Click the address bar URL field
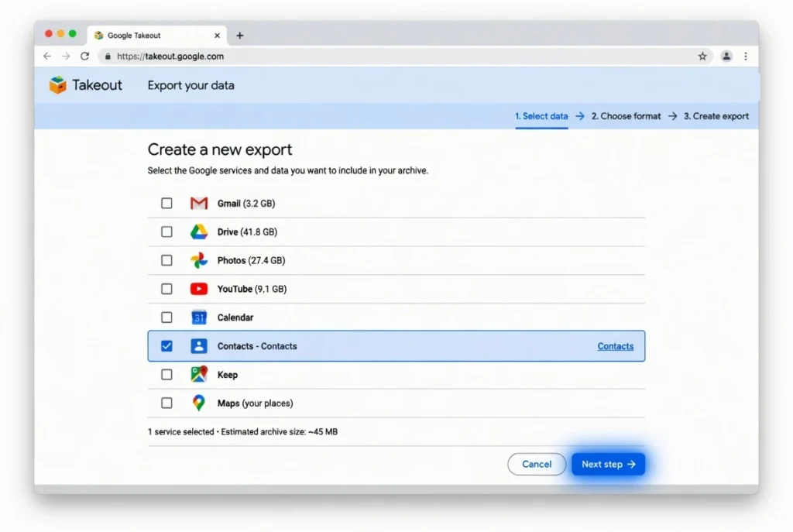Screen dimensions: 793x532 click(404, 56)
